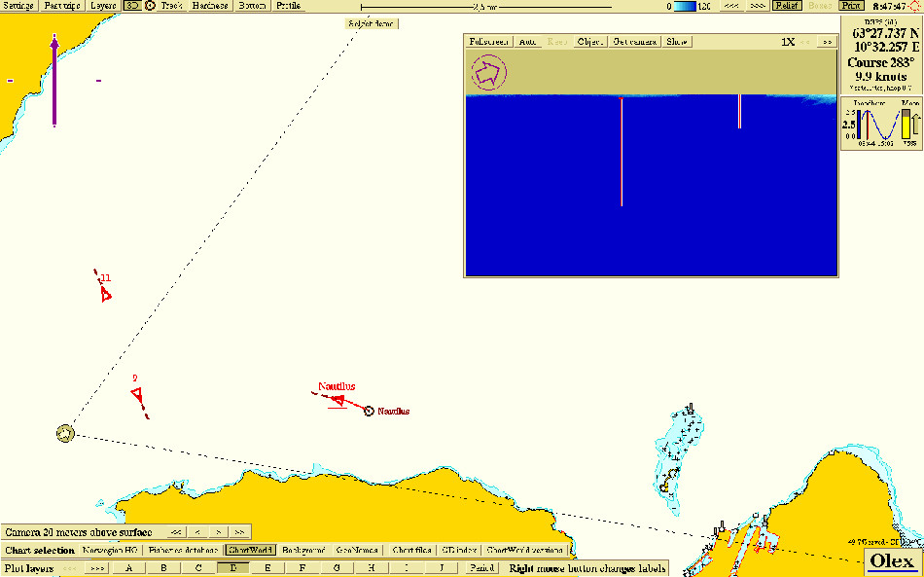Toggle the ChartWorld chart option
Image resolution: width=924 pixels, height=577 pixels.
coord(250,551)
